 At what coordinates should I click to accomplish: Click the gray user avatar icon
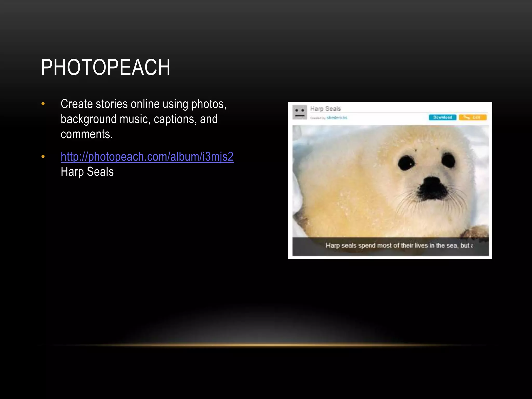click(x=300, y=112)
